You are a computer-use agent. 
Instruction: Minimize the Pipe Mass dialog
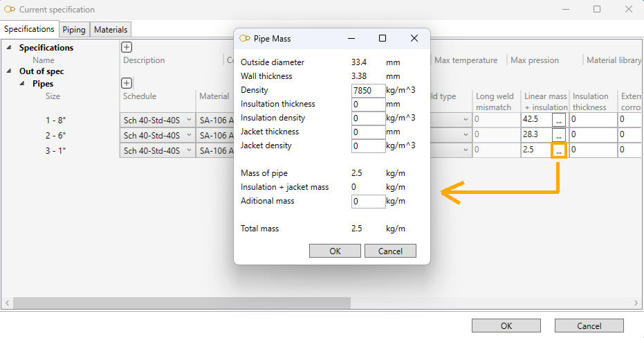(351, 39)
